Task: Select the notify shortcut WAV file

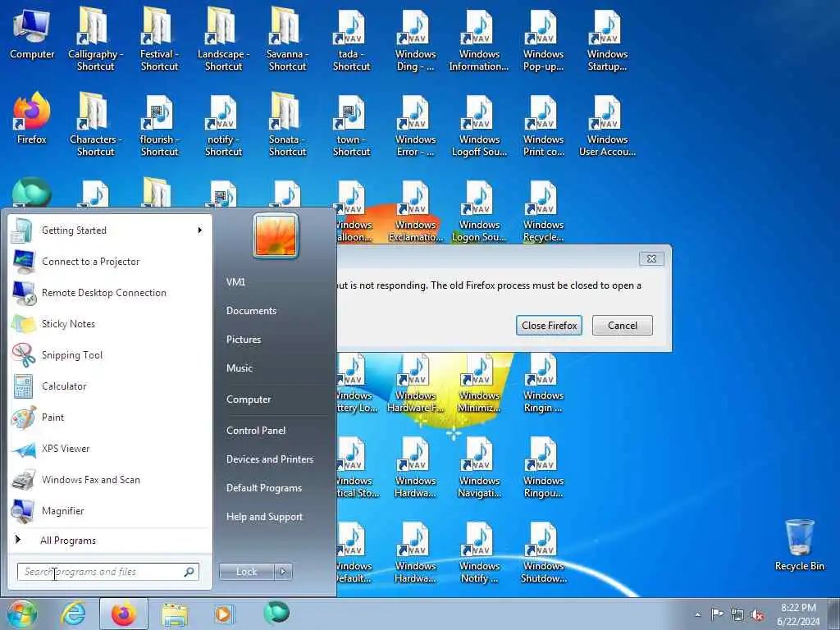Action: click(x=223, y=125)
